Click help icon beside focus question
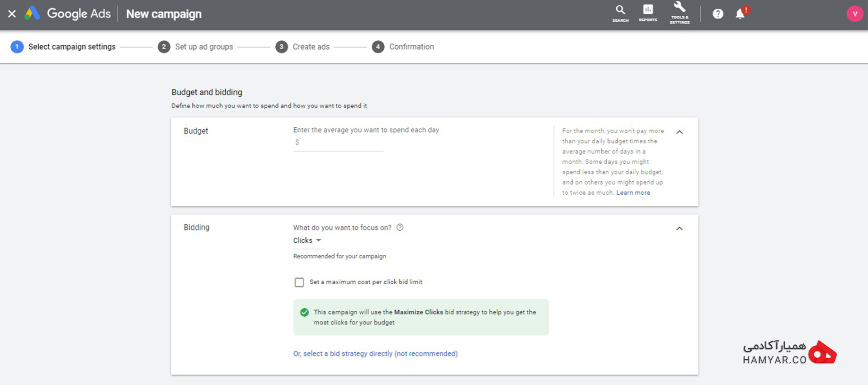 coord(400,227)
